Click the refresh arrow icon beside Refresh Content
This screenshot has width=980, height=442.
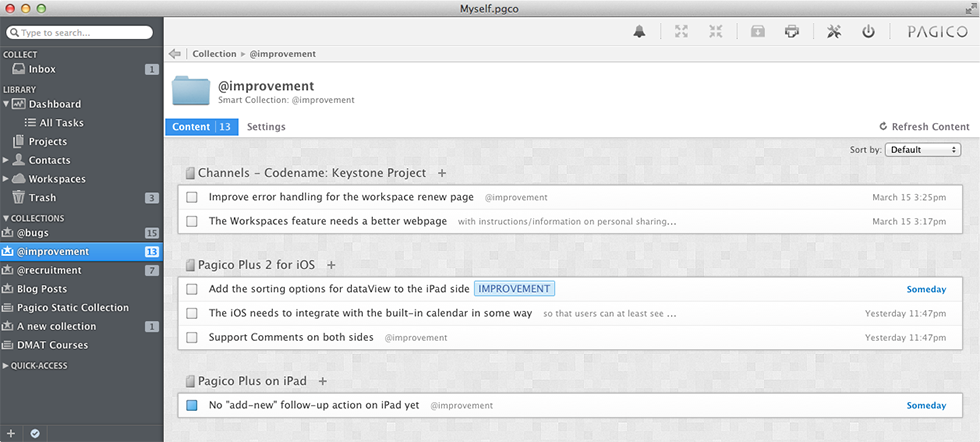tap(883, 126)
